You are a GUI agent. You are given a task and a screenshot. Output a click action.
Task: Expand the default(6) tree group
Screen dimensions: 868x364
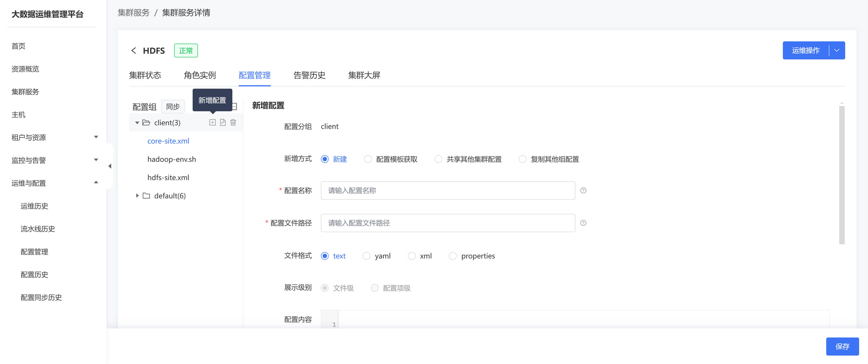click(x=137, y=196)
